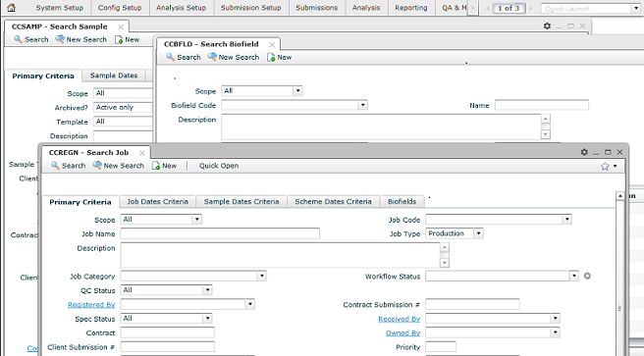Open the Analysis Setup menu

[x=181, y=8]
